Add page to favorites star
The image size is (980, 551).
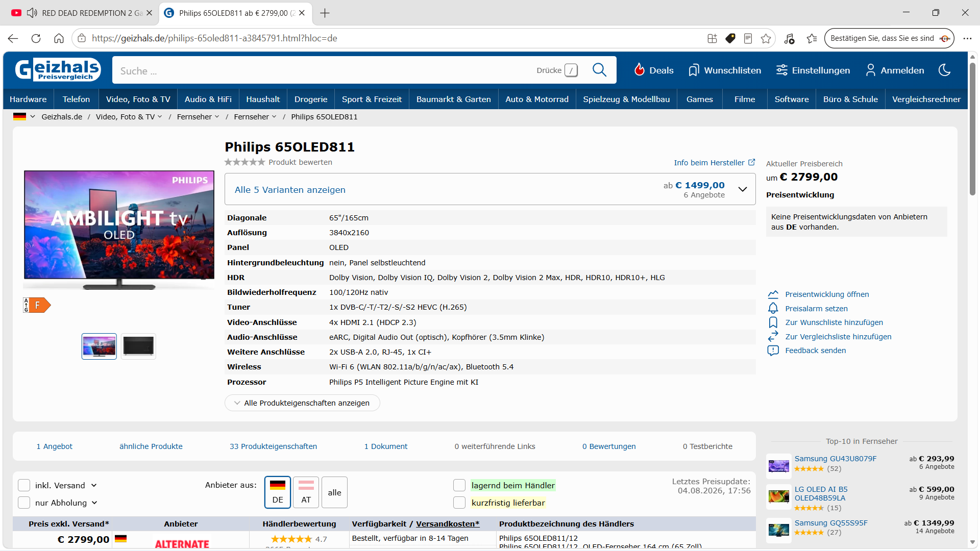[766, 38]
